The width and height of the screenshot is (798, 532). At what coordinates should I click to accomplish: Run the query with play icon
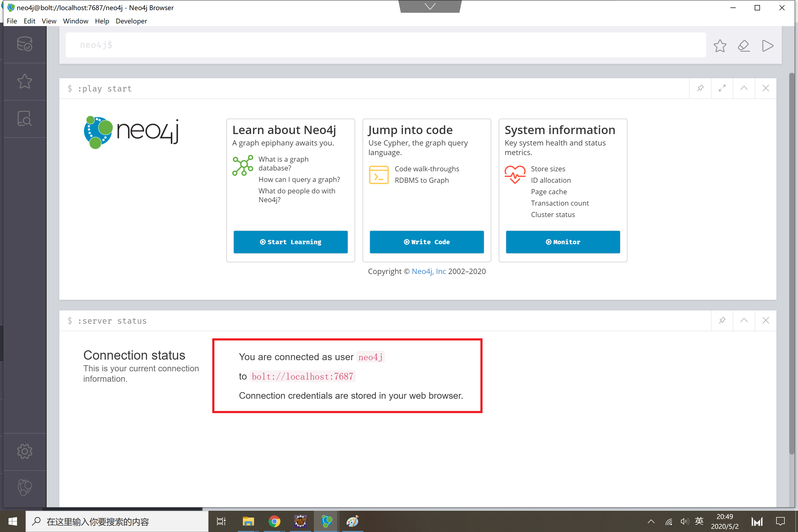tap(767, 45)
